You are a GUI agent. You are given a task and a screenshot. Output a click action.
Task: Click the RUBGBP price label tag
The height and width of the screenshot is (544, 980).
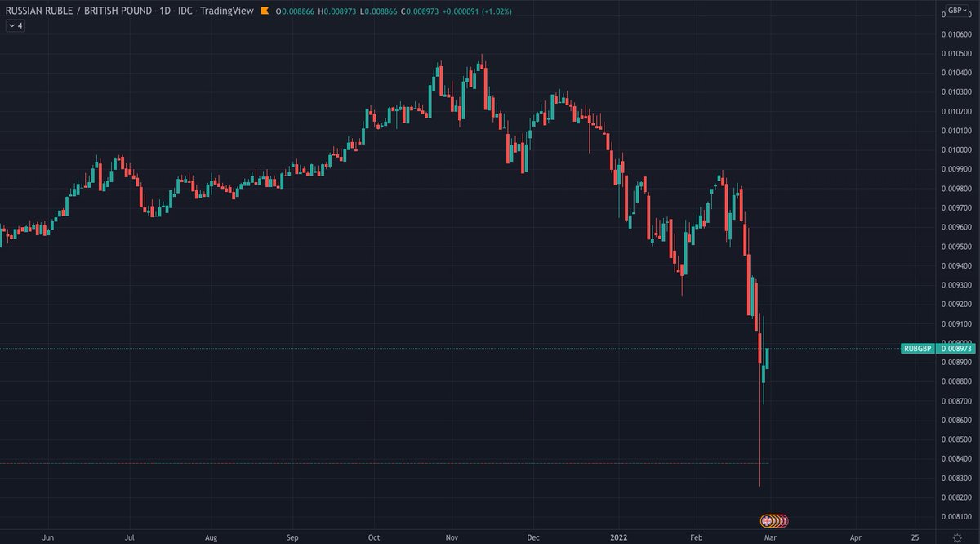tap(918, 349)
